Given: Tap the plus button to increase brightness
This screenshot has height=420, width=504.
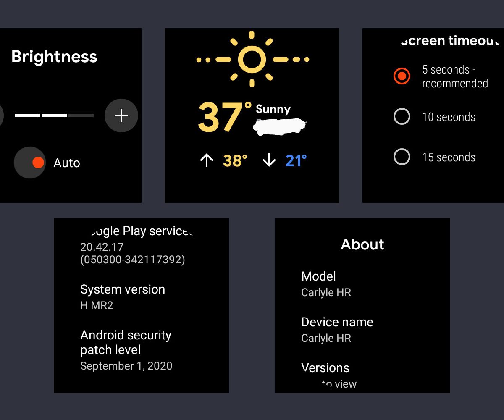Looking at the screenshot, I should (121, 115).
